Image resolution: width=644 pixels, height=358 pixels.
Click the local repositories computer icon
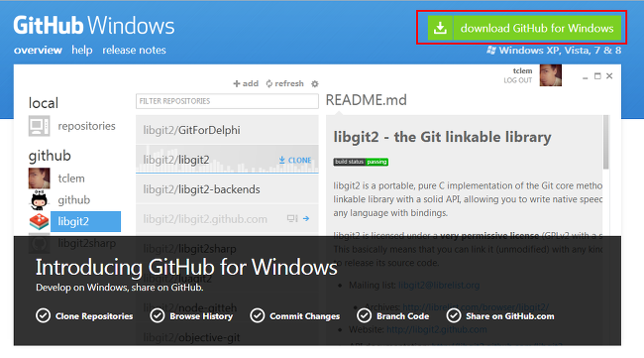click(x=39, y=126)
